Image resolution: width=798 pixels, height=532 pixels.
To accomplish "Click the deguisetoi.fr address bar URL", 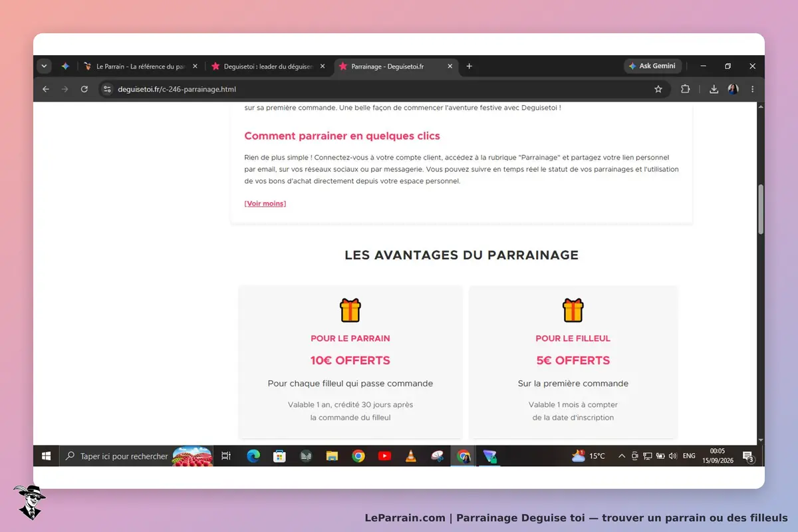I will click(x=177, y=89).
